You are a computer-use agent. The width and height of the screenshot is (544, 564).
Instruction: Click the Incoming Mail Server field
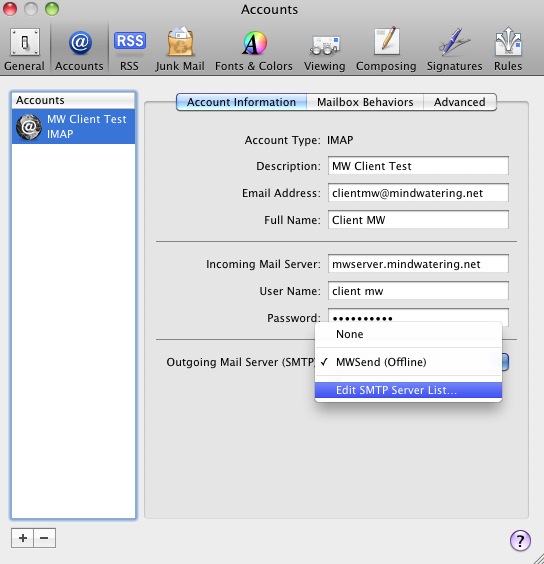point(418,264)
